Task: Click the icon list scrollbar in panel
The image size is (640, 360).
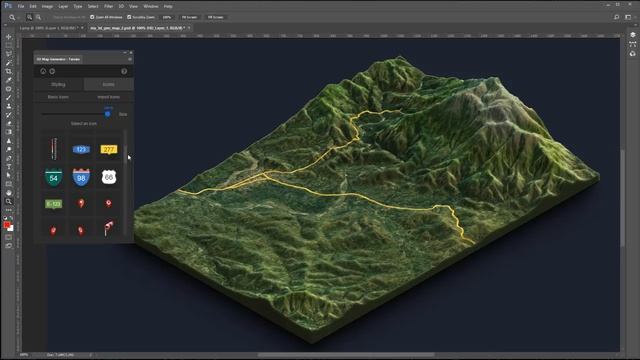Action: tap(125, 155)
